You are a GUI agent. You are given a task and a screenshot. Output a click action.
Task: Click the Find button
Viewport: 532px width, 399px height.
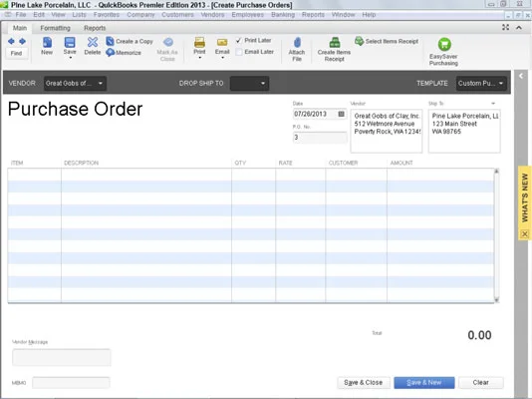tap(16, 53)
